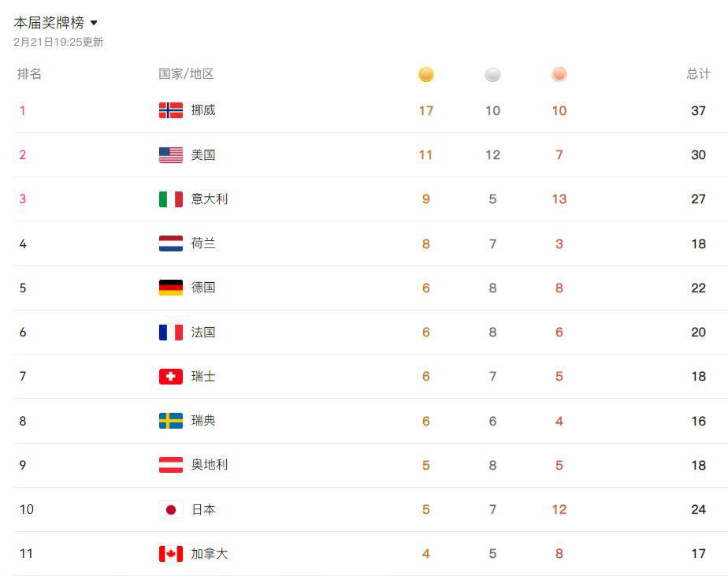728x576 pixels.
Task: Click the gold medal column icon
Action: tap(425, 75)
